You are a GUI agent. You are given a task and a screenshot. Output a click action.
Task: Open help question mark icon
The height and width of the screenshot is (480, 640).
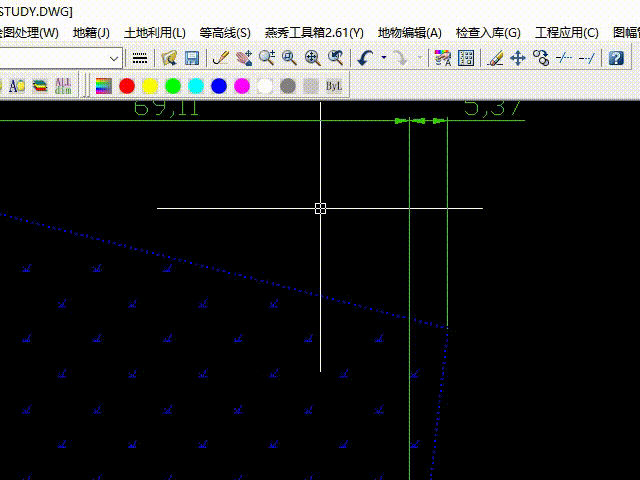click(x=616, y=58)
